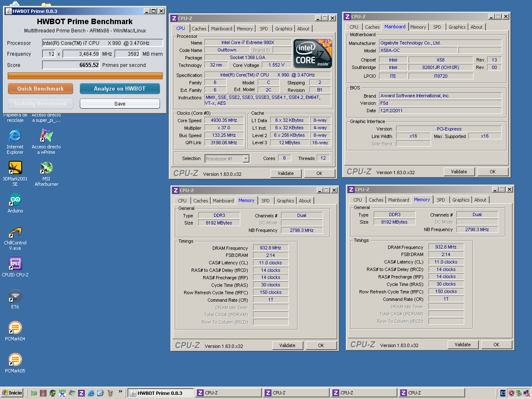Click the Quick Benchmark button
532x399 pixels.
[x=40, y=89]
